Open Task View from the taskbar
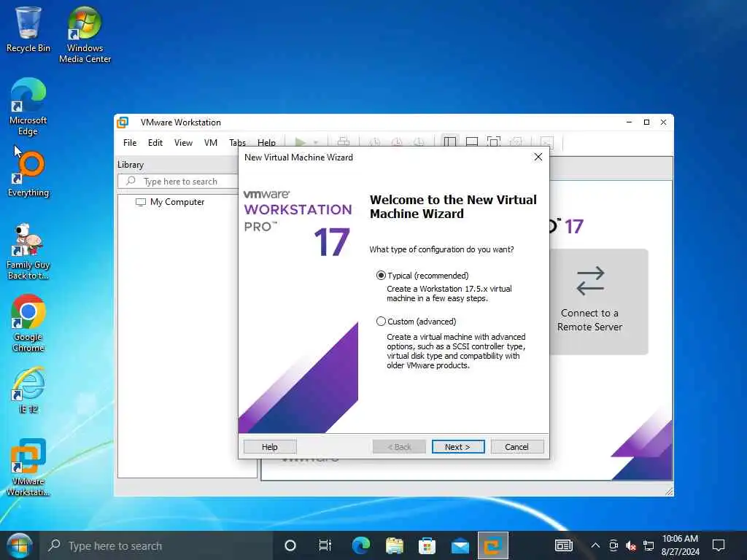747x560 pixels. coord(325,545)
